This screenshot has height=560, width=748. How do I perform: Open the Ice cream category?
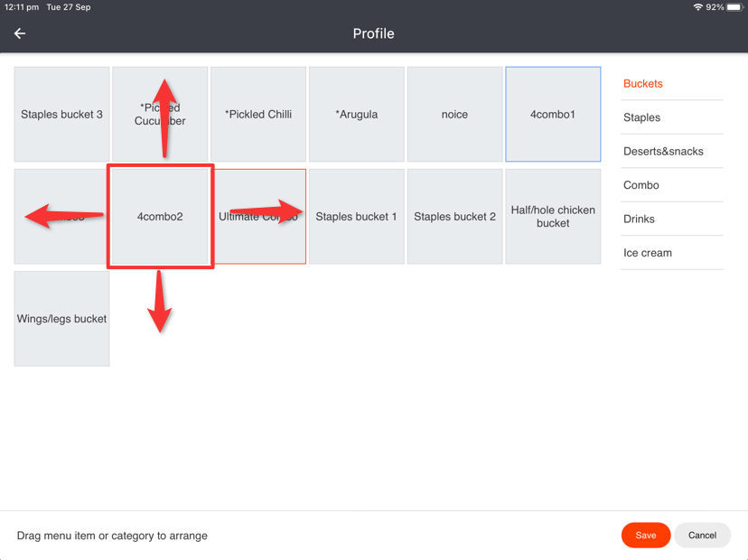click(648, 253)
